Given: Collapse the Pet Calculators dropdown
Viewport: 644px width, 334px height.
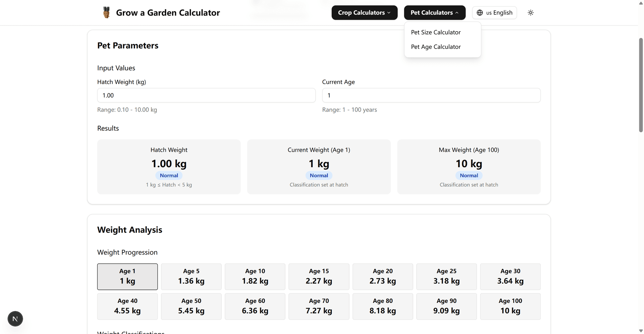Looking at the screenshot, I should 434,12.
